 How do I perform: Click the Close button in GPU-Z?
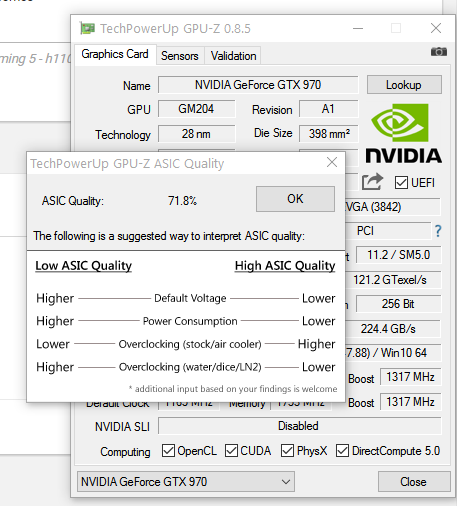[x=413, y=482]
